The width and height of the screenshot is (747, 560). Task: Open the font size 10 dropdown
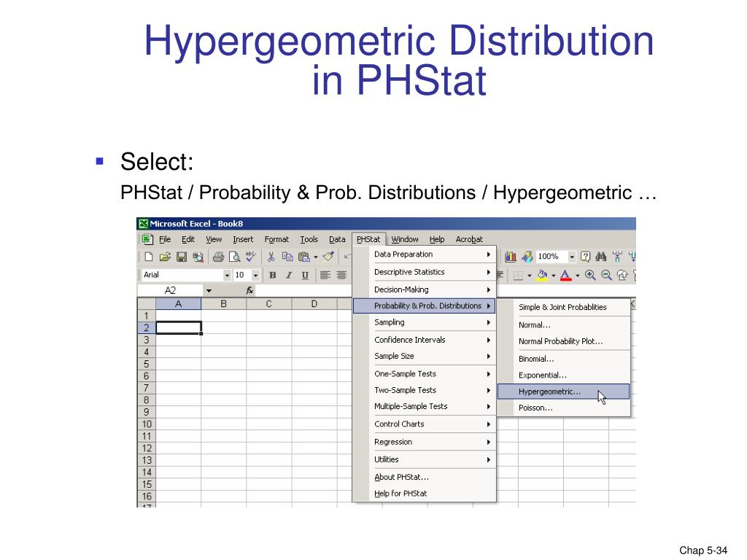point(256,275)
